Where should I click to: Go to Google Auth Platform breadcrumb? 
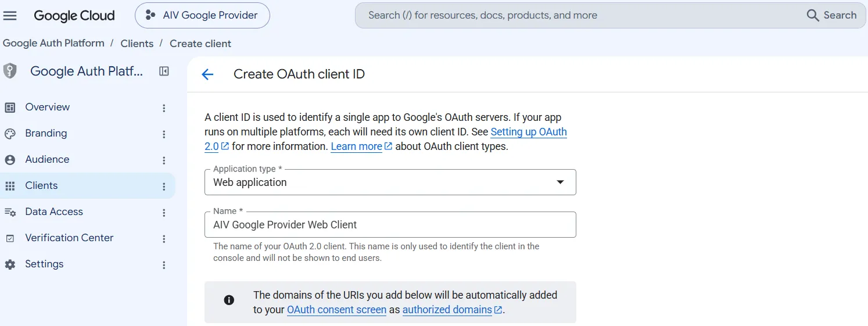[53, 43]
